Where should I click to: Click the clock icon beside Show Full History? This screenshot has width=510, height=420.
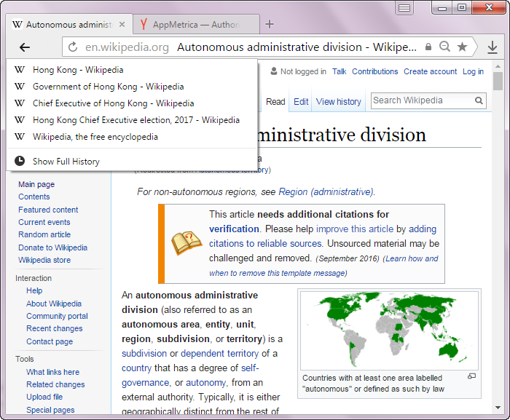20,161
